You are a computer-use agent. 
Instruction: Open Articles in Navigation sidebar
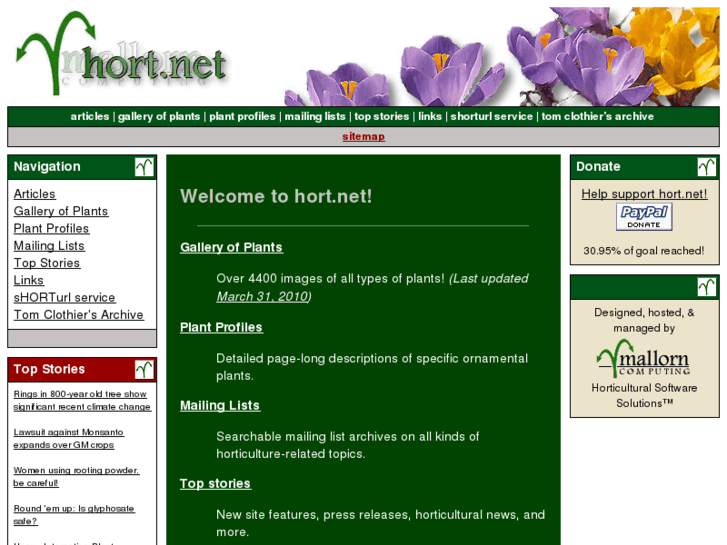(x=34, y=194)
